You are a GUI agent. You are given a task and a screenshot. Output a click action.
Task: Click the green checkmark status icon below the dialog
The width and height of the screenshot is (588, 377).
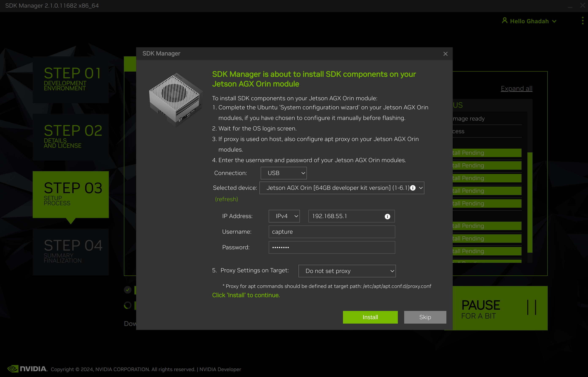(x=127, y=290)
